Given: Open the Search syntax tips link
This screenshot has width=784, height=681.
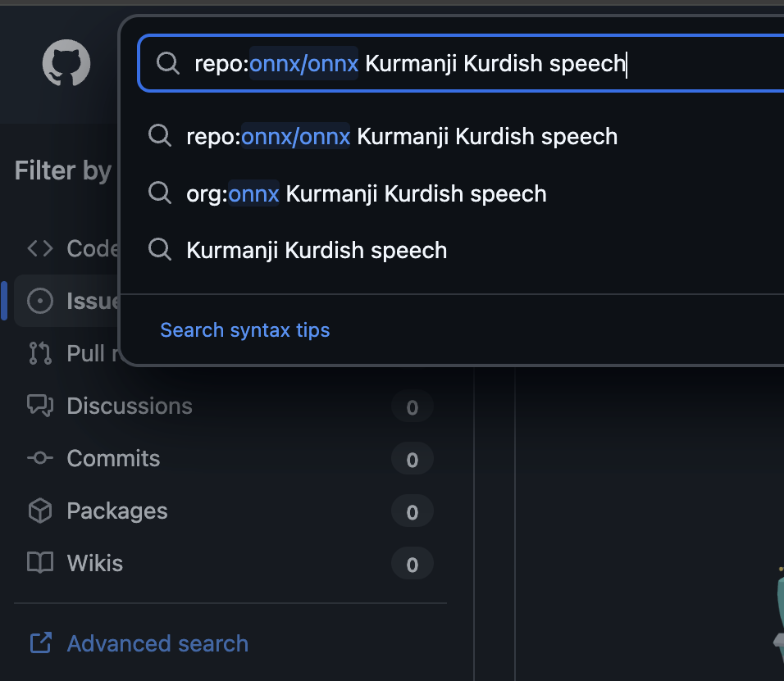Looking at the screenshot, I should point(244,330).
